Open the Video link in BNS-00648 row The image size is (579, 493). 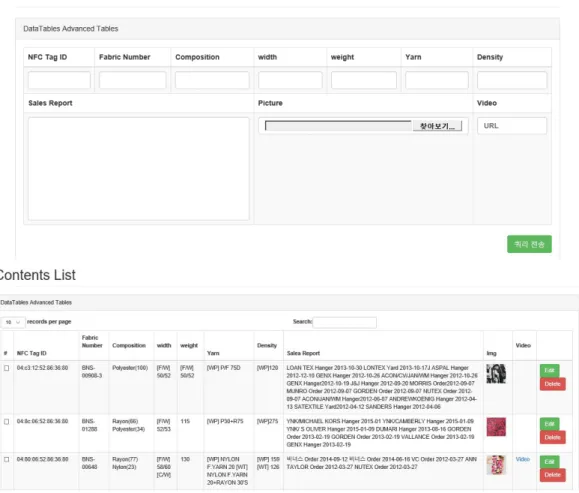[x=523, y=459]
